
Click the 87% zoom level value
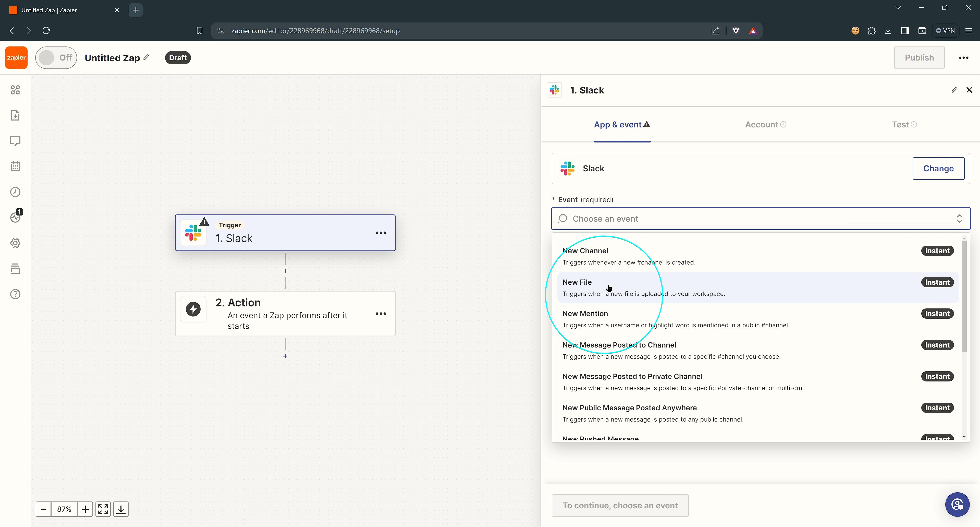click(64, 509)
